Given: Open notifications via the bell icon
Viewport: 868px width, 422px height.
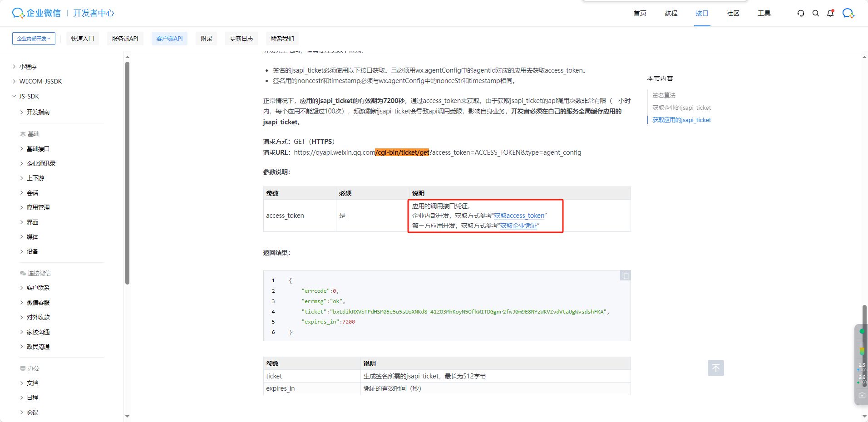Looking at the screenshot, I should tap(830, 13).
